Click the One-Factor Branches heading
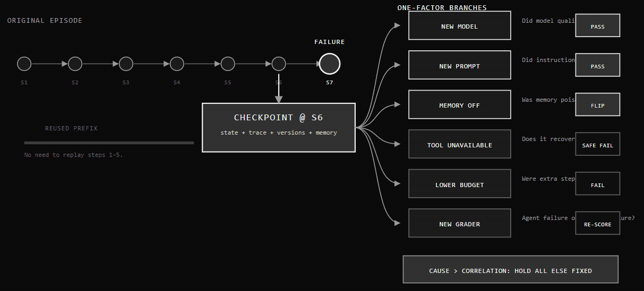The image size is (644, 291). pos(442,7)
